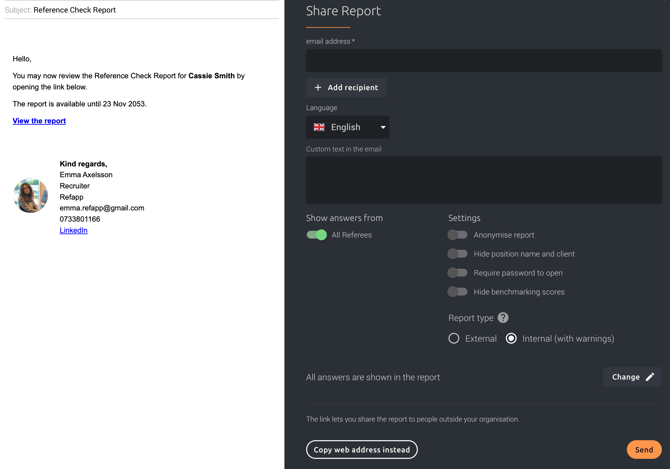Click the Subject Reference Check Report line
Screen dimensions: 670x469
[141, 10]
